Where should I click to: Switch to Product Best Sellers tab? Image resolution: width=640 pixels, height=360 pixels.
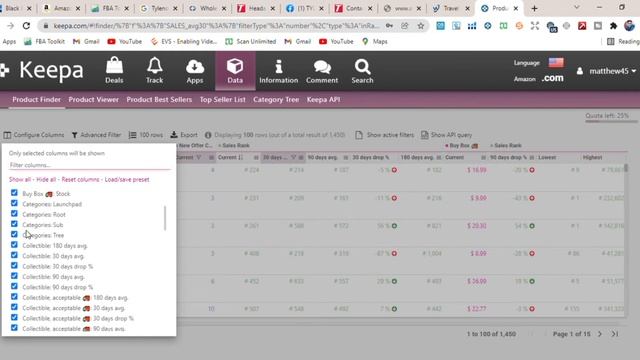(159, 100)
